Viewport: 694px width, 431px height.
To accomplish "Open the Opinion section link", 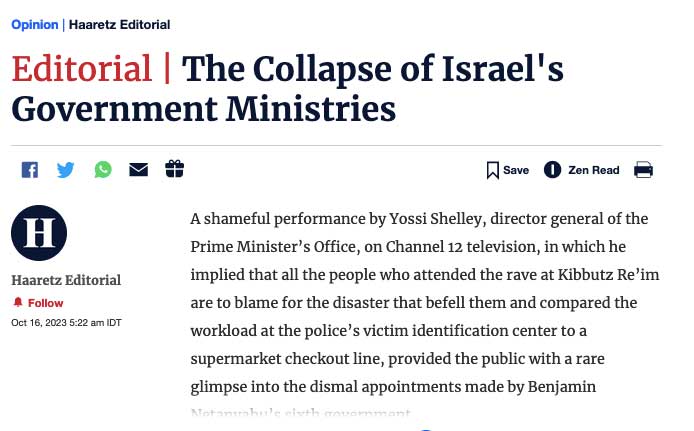I will coord(34,24).
